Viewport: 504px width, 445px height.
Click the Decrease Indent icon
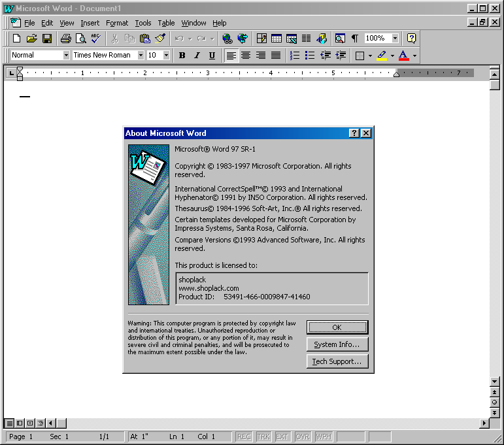click(325, 56)
